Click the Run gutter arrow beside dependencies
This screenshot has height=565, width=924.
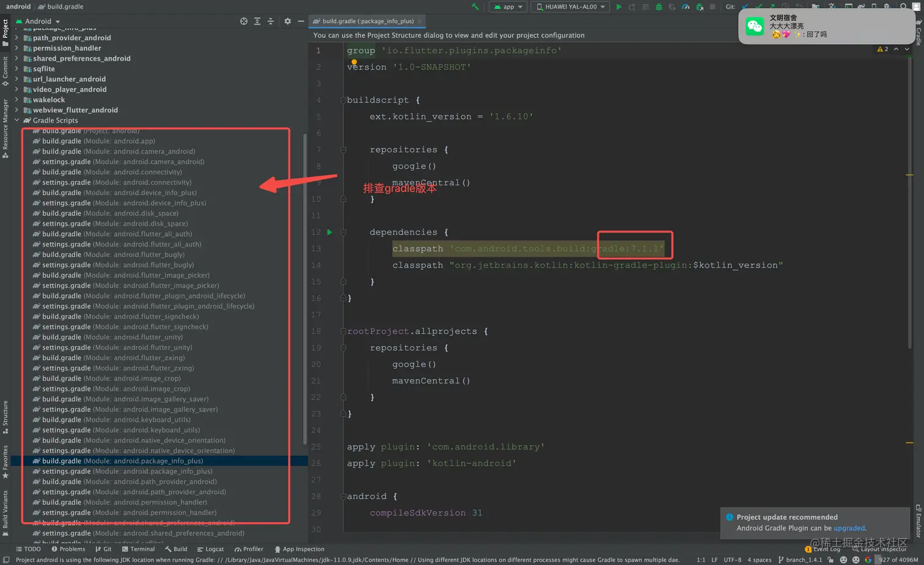pos(329,232)
